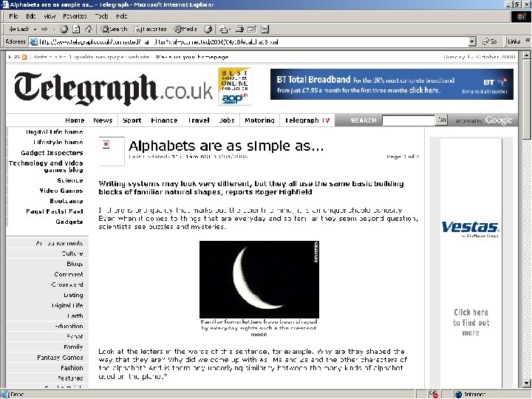Click the Print toolbar icon
The height and width of the screenshot is (399, 532).
pos(239,29)
